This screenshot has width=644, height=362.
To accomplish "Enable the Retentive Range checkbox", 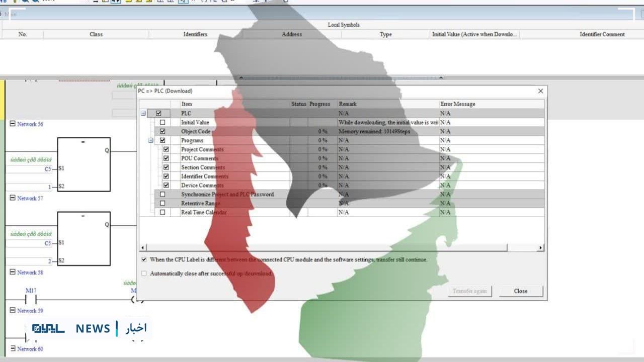I will coord(163,204).
